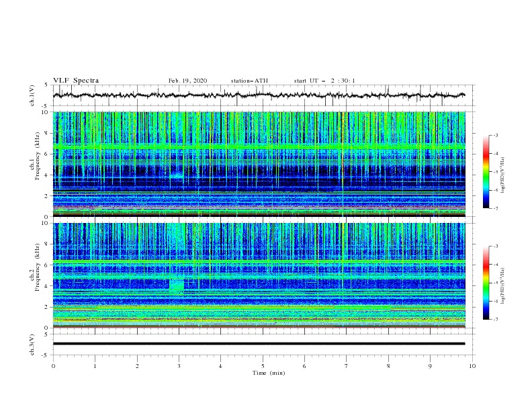Click the "2" tick on the time axis
The height and width of the screenshot is (411, 532).
tap(137, 366)
